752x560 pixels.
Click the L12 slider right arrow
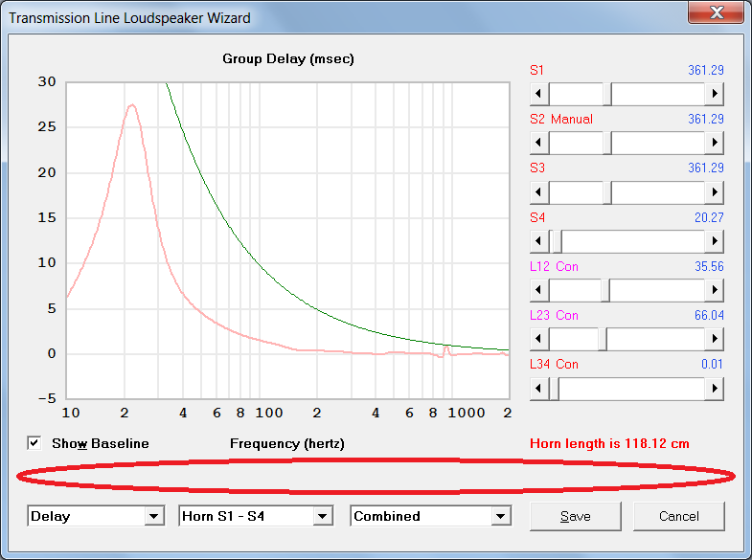pos(714,290)
